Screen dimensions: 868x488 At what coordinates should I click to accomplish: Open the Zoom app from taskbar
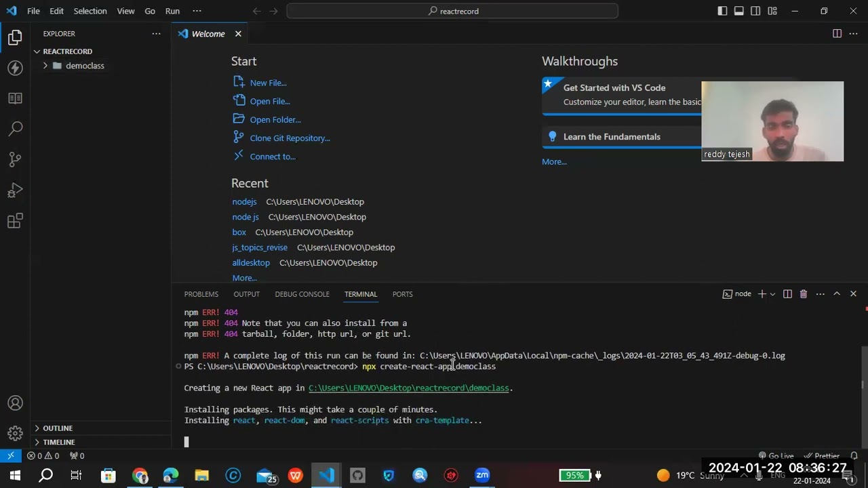(x=482, y=475)
